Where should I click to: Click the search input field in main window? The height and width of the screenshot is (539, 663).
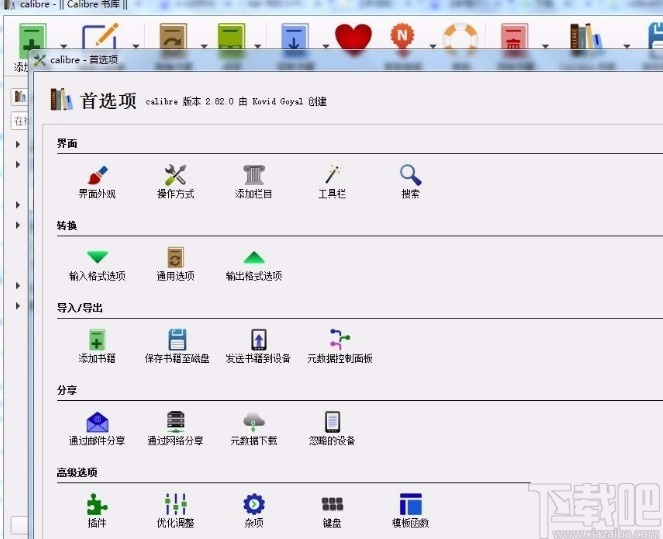pos(19,121)
